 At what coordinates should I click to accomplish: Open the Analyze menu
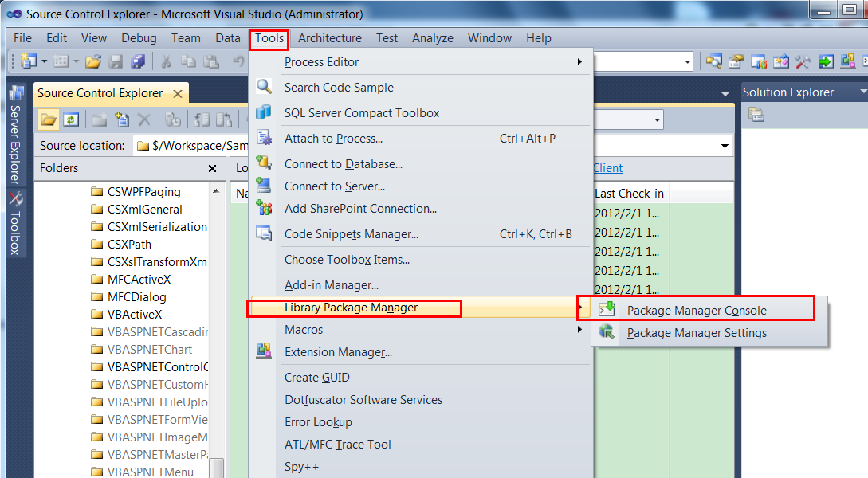tap(433, 38)
